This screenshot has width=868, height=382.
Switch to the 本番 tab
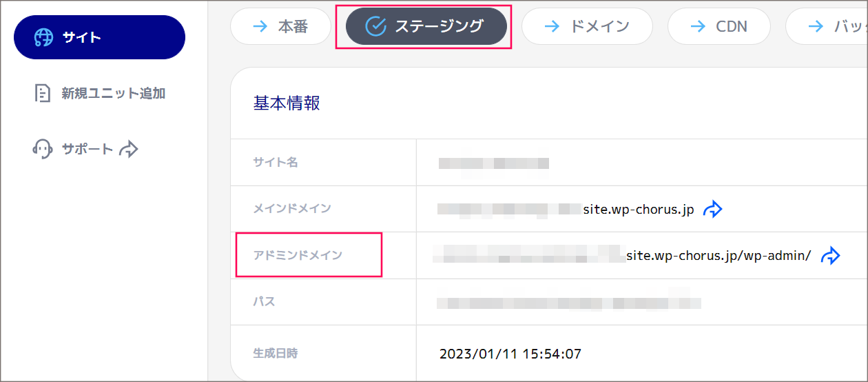pyautogui.click(x=280, y=26)
